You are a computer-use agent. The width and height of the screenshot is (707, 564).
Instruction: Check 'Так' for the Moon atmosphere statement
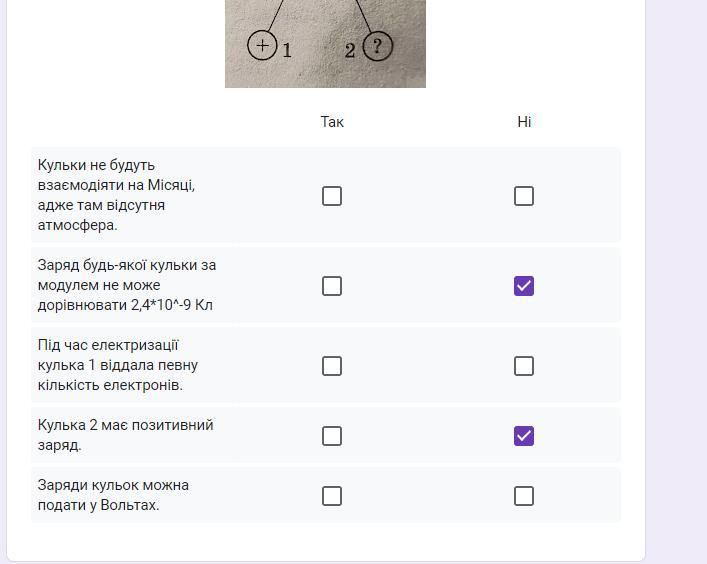coord(332,196)
